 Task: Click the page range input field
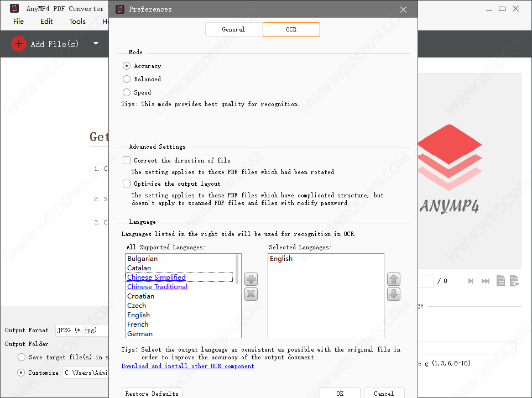(x=467, y=348)
